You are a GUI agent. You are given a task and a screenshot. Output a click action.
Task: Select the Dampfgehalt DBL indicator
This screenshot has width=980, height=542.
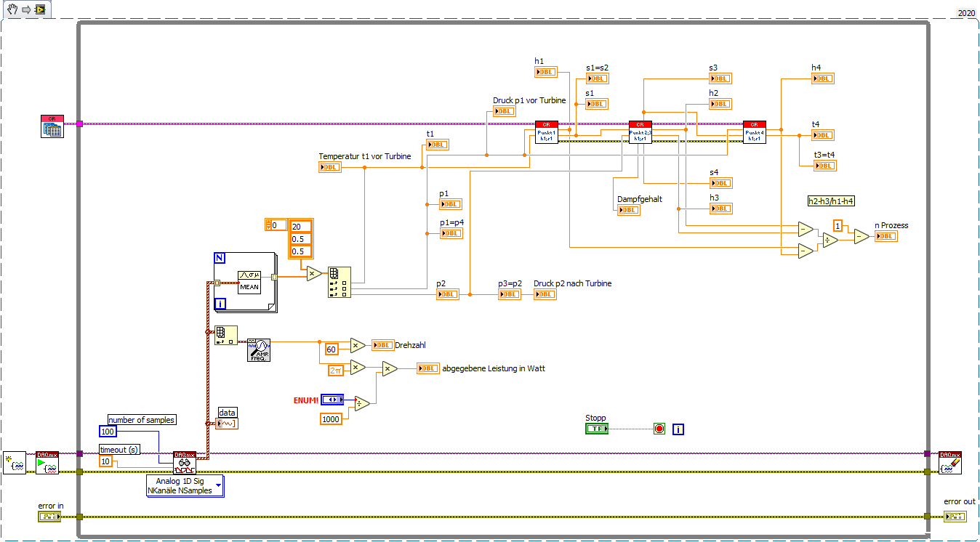click(629, 210)
